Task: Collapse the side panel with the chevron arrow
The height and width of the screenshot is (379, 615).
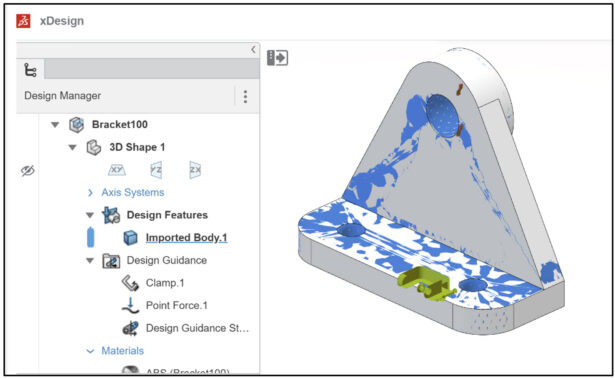Action: (253, 49)
